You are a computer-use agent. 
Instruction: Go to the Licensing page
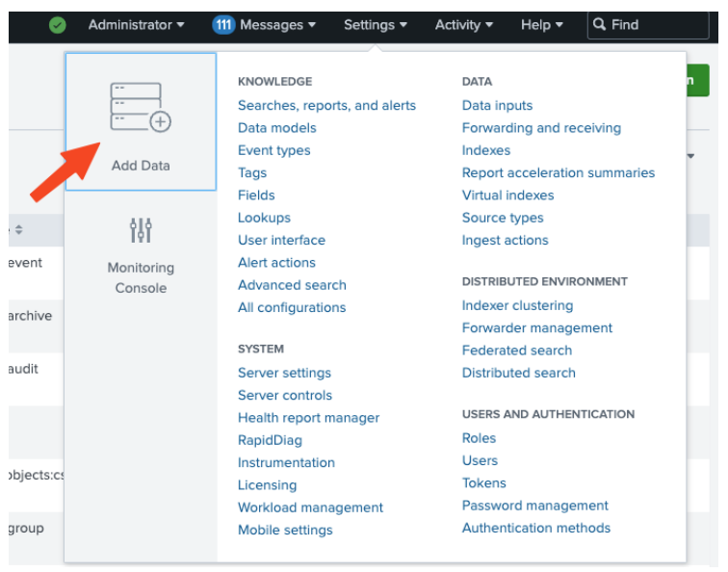pyautogui.click(x=267, y=485)
